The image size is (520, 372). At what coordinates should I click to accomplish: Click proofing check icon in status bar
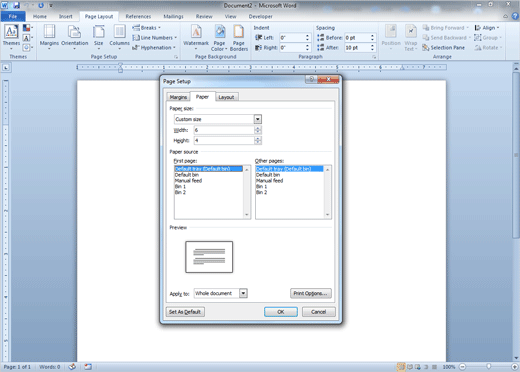72,367
